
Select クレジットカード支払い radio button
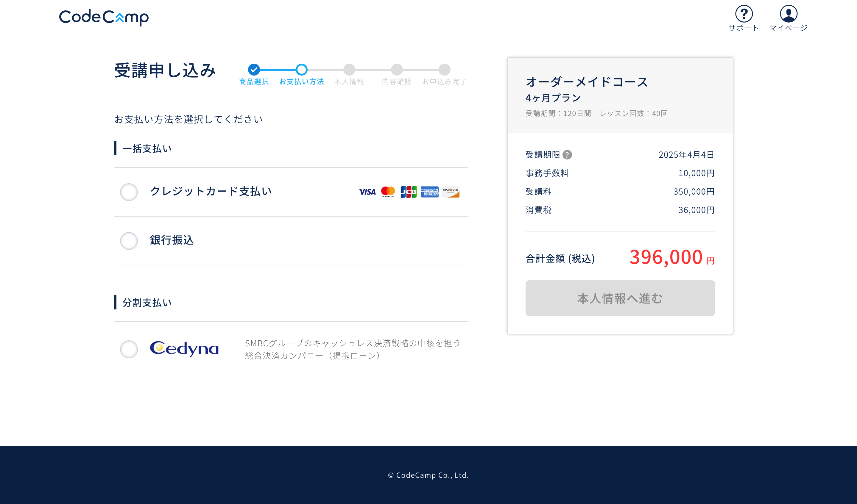tap(129, 192)
